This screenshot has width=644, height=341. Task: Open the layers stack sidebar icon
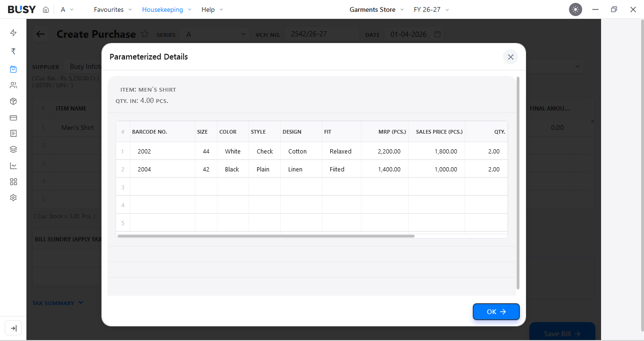[x=13, y=150]
